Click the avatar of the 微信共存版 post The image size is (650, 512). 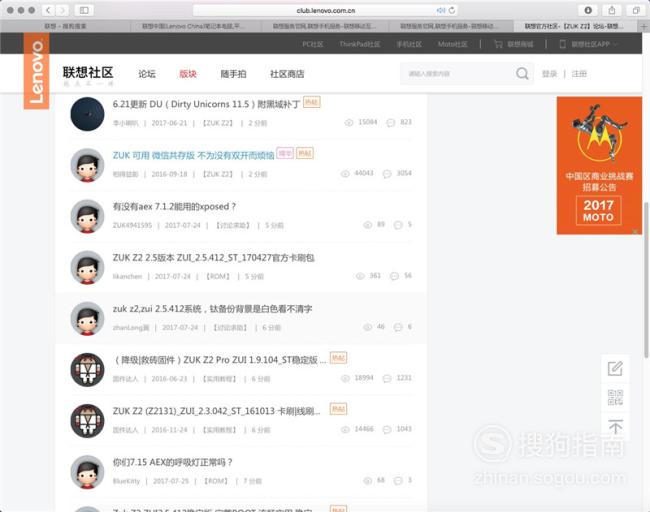point(87,165)
